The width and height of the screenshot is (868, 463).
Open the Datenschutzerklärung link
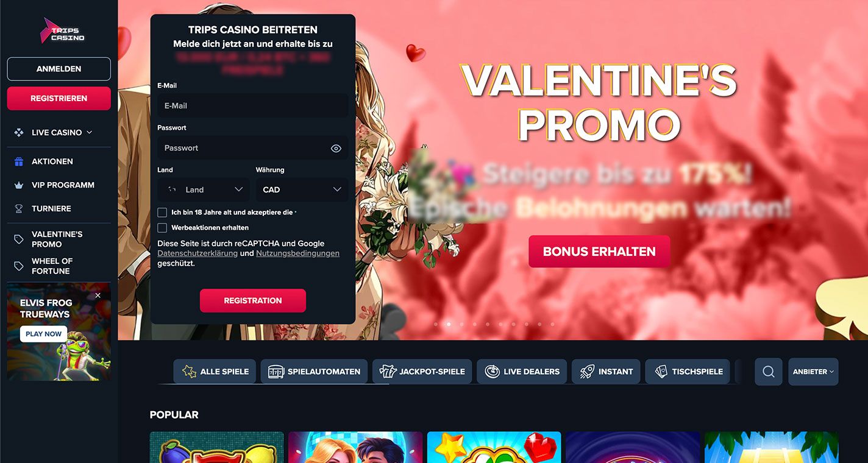[x=197, y=253]
